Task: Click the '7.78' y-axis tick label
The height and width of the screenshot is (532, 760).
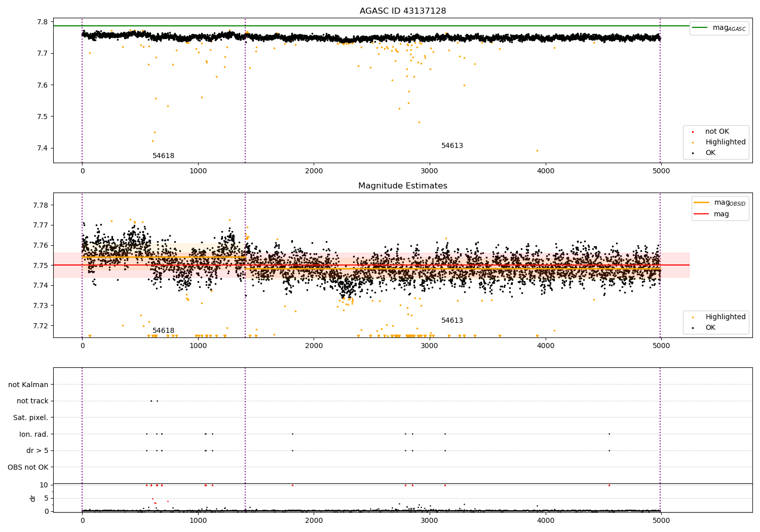Action: (x=41, y=205)
